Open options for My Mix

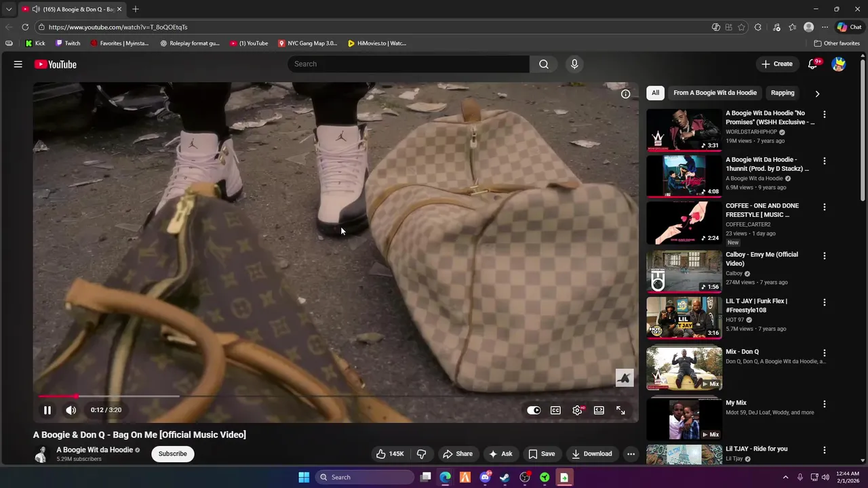825,404
